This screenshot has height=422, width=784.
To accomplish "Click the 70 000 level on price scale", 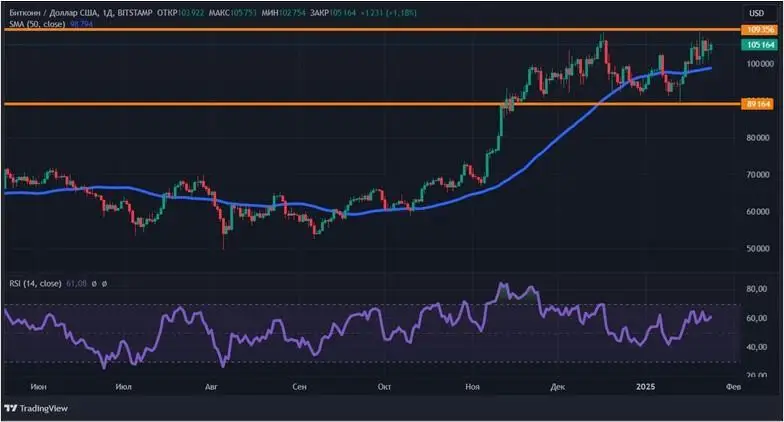I will point(756,175).
